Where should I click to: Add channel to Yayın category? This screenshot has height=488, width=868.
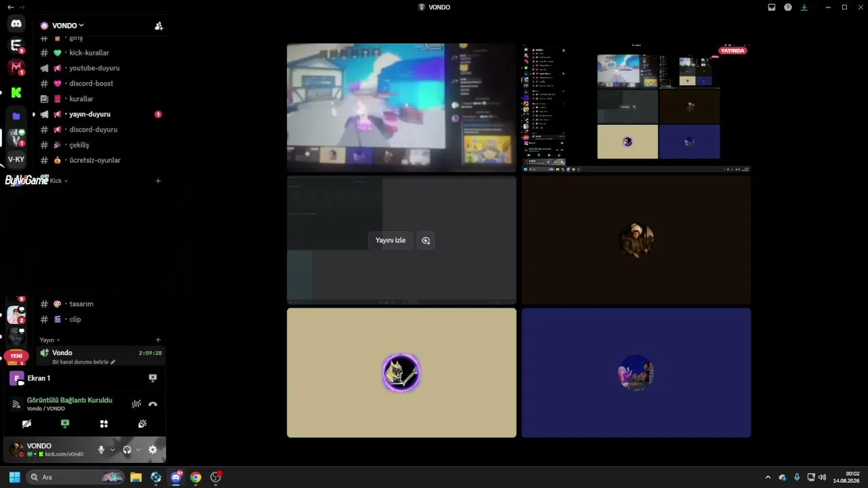pyautogui.click(x=158, y=340)
